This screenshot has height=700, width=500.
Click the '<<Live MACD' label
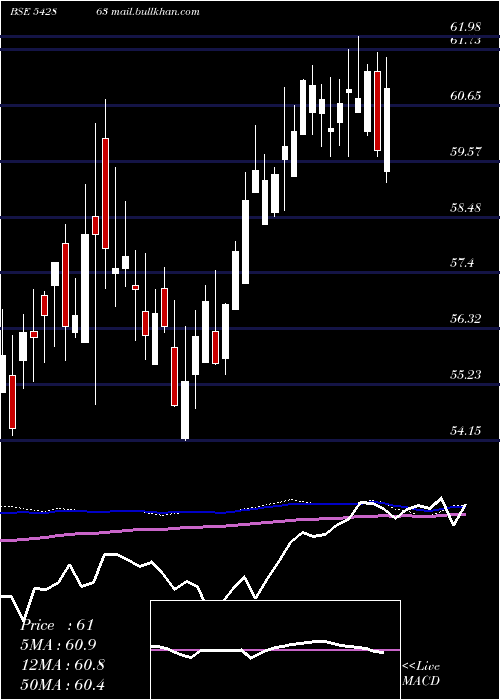421,674
